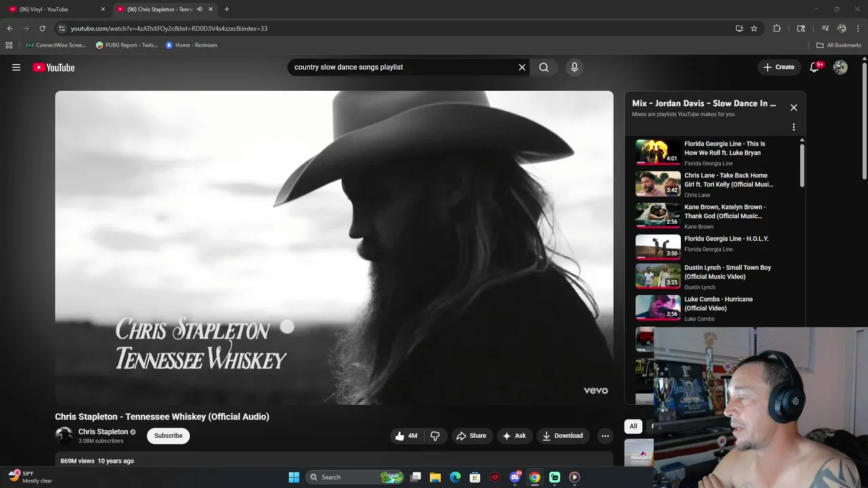Open more actions under the video

tap(605, 436)
